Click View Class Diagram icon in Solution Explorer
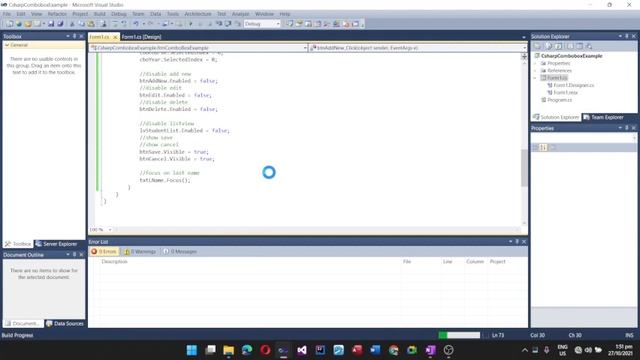This screenshot has width=640, height=360. tap(589, 46)
